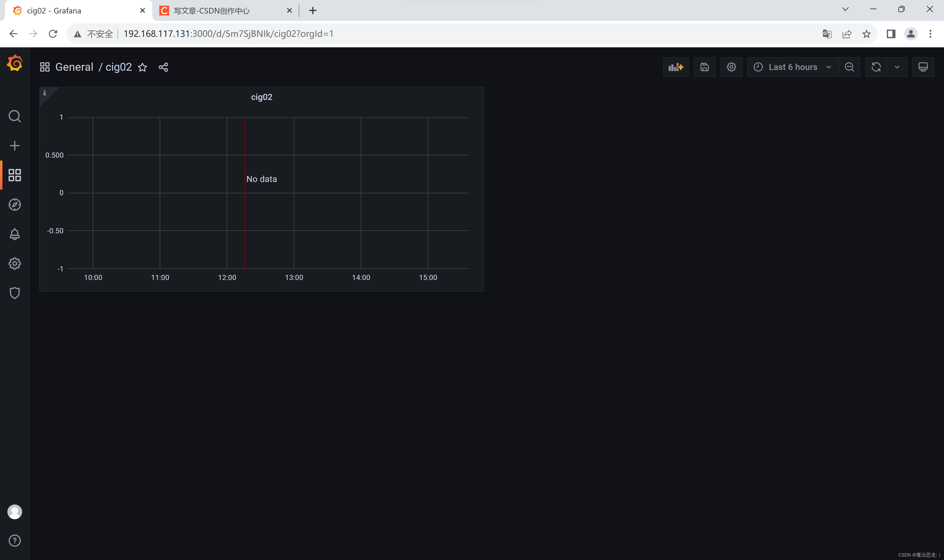The height and width of the screenshot is (560, 944).
Task: Click the General folder breadcrumb
Action: [x=74, y=67]
